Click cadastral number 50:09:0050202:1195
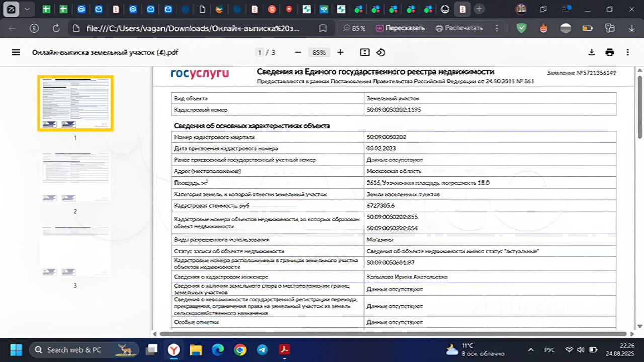Screen dimensions: 644x362 pyautogui.click(x=394, y=110)
